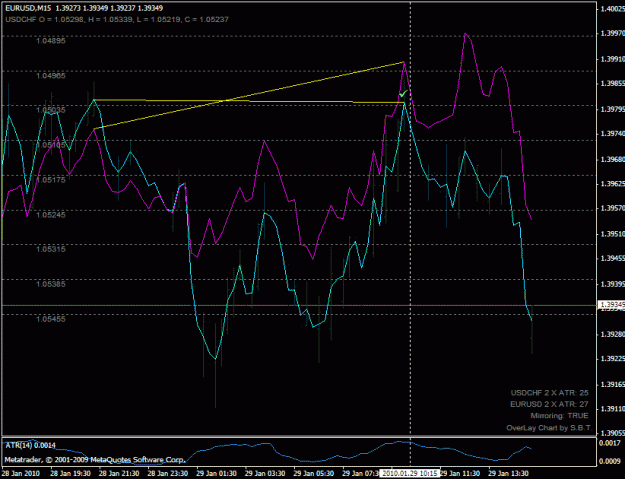Screen dimensions: 625x479
Task: Click the 1.39225 price scale value
Action: 613,359
